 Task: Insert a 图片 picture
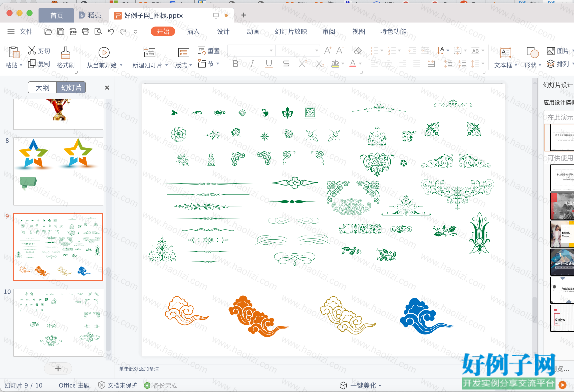click(558, 51)
